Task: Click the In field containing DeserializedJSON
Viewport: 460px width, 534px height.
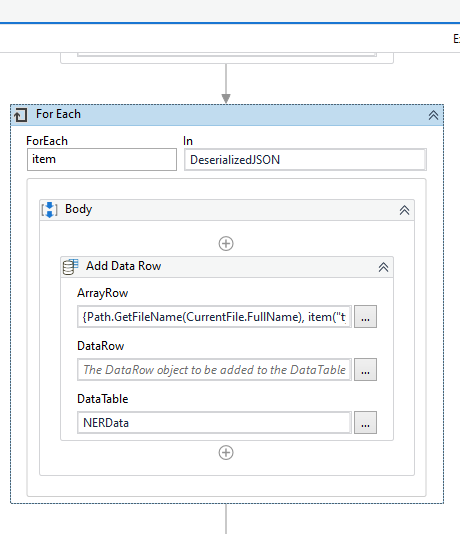Action: coord(305,159)
